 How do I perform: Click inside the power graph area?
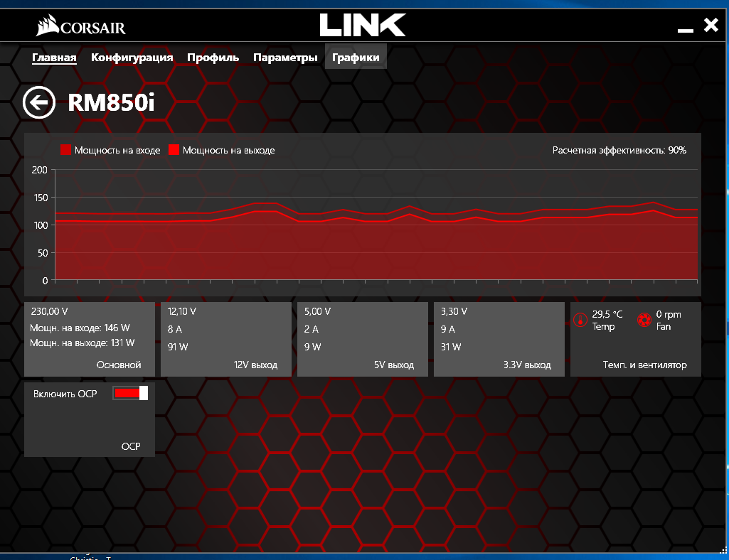[x=376, y=225]
